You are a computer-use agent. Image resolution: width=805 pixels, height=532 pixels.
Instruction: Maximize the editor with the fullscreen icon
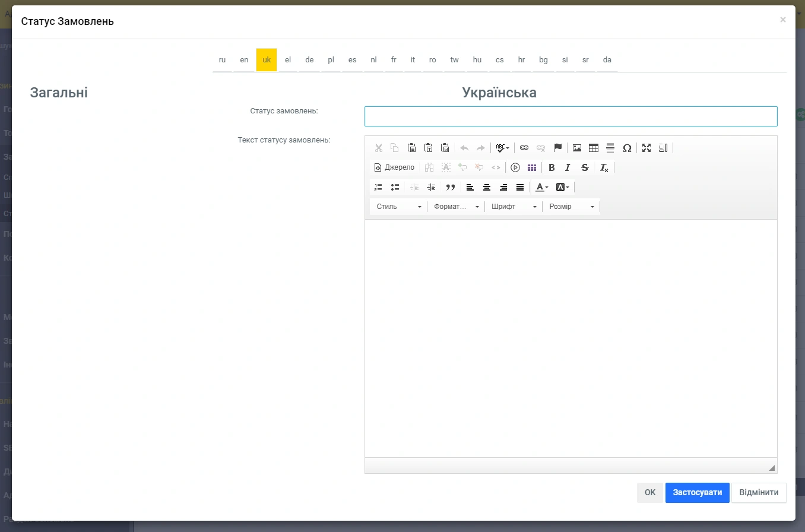coord(646,148)
